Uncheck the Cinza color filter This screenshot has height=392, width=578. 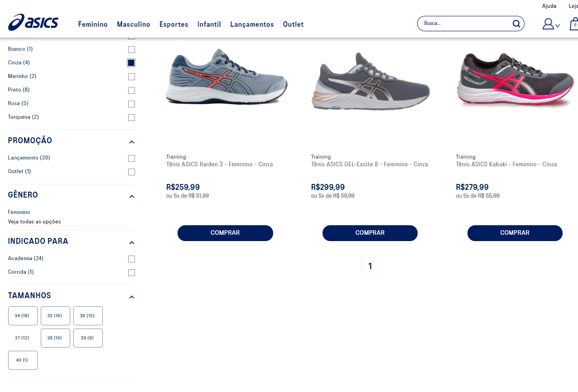pos(131,63)
